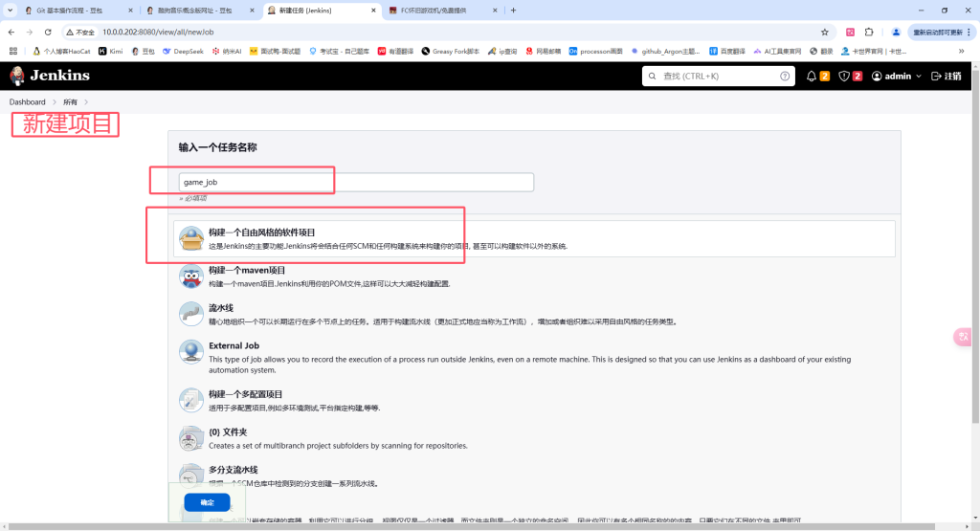This screenshot has width=980, height=531.
Task: Expand the 所有 breadcrumb chevron
Action: pyautogui.click(x=86, y=101)
